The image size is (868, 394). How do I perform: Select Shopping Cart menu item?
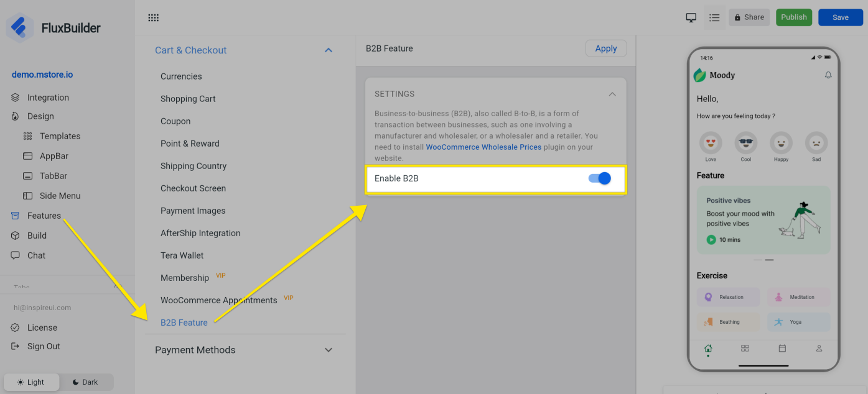coord(188,99)
